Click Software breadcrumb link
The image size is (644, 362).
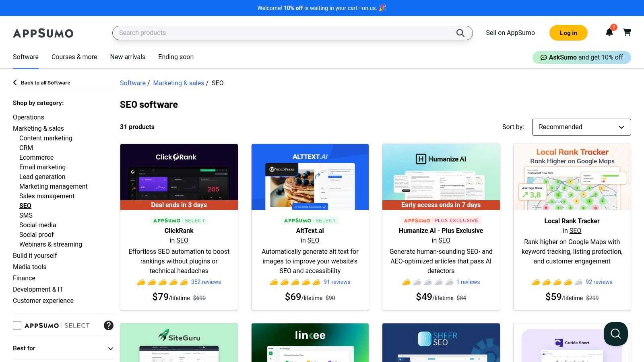[x=133, y=83]
